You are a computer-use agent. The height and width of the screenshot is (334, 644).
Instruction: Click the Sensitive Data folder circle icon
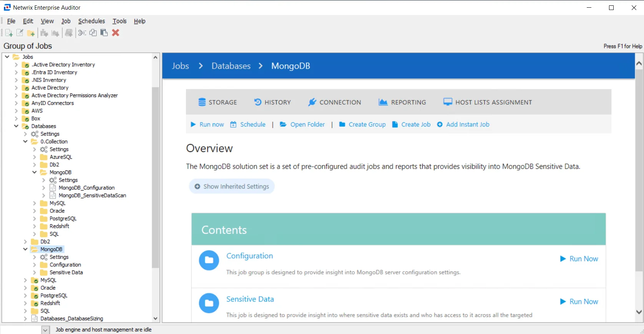(x=209, y=303)
